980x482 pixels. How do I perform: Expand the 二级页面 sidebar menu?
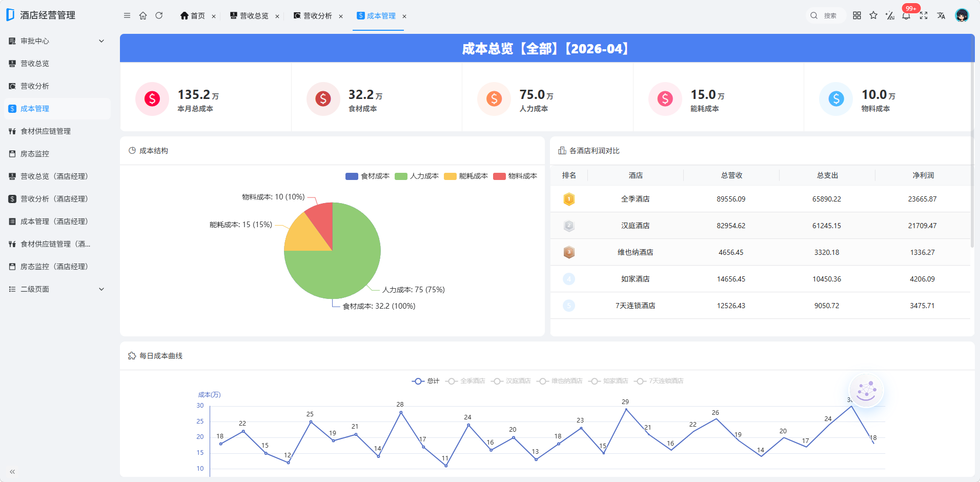tap(56, 289)
